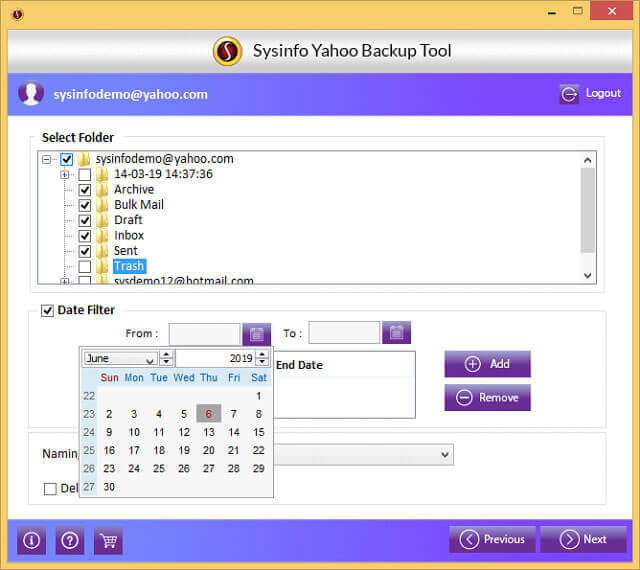Uncheck the Archive folder checkbox
Screen dimensions: 640x570
click(84, 190)
